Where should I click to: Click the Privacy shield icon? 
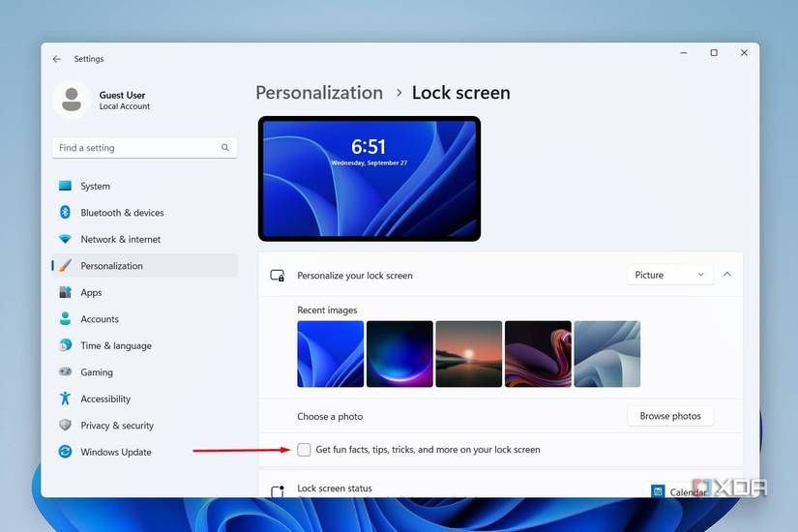65,425
